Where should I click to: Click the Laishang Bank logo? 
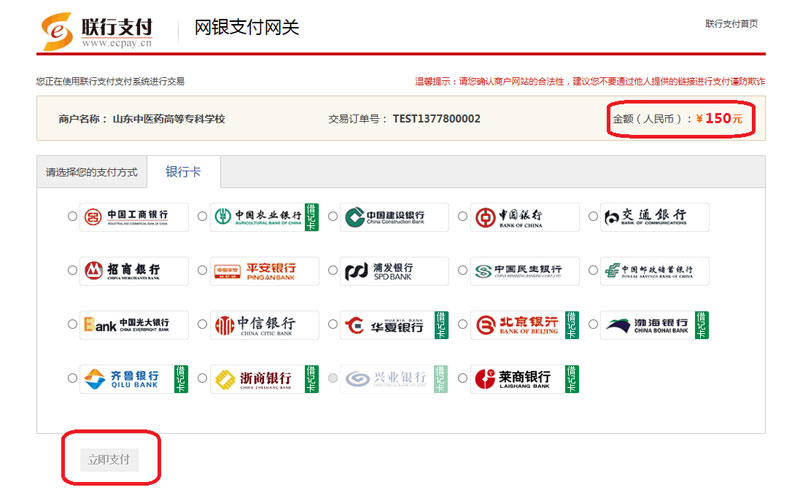(525, 379)
